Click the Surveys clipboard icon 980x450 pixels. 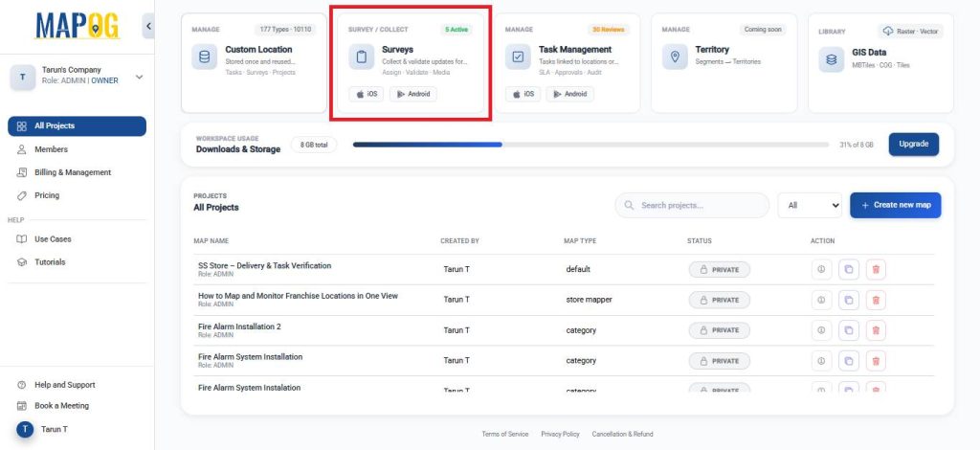[362, 57]
